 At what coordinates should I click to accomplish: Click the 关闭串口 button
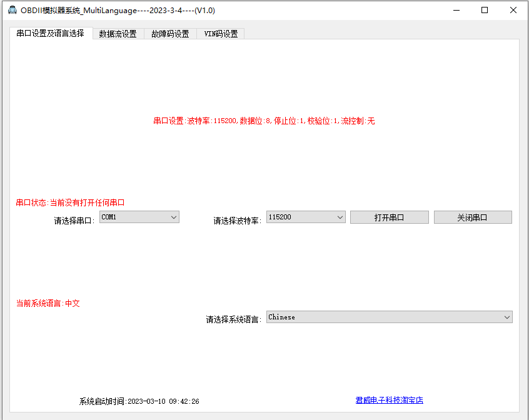[473, 217]
